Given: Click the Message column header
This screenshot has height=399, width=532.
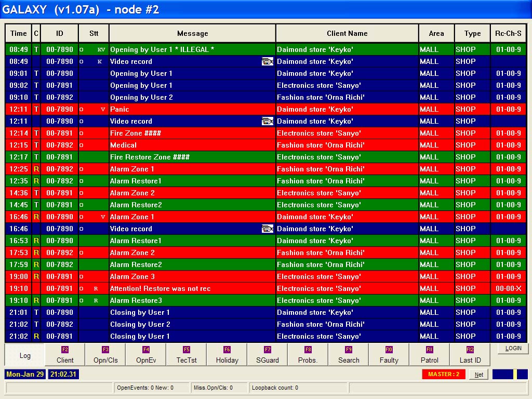Looking at the screenshot, I should tap(192, 33).
